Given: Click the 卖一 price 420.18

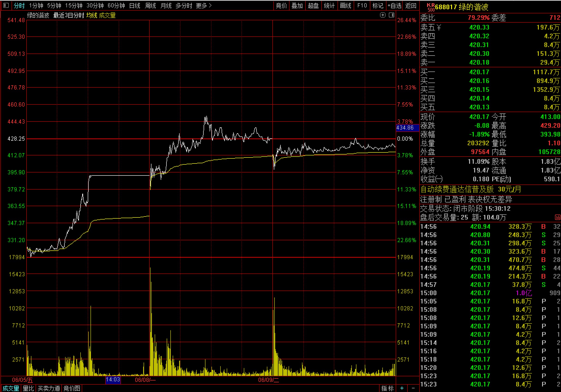Looking at the screenshot, I should tap(479, 62).
